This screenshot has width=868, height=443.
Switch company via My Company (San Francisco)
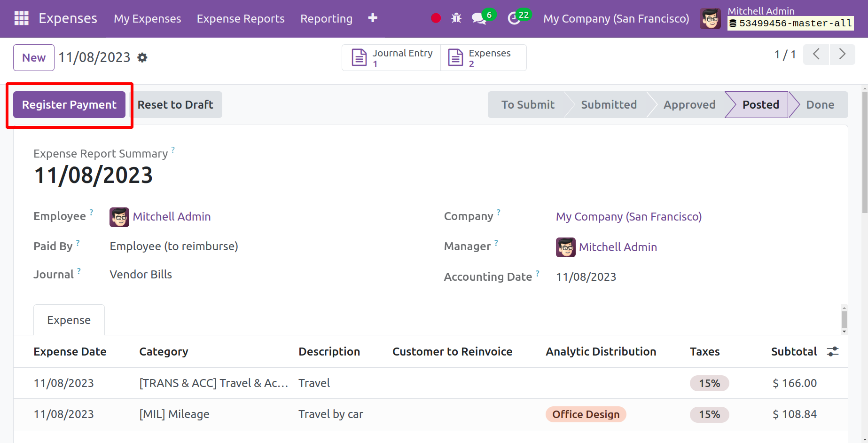point(616,19)
